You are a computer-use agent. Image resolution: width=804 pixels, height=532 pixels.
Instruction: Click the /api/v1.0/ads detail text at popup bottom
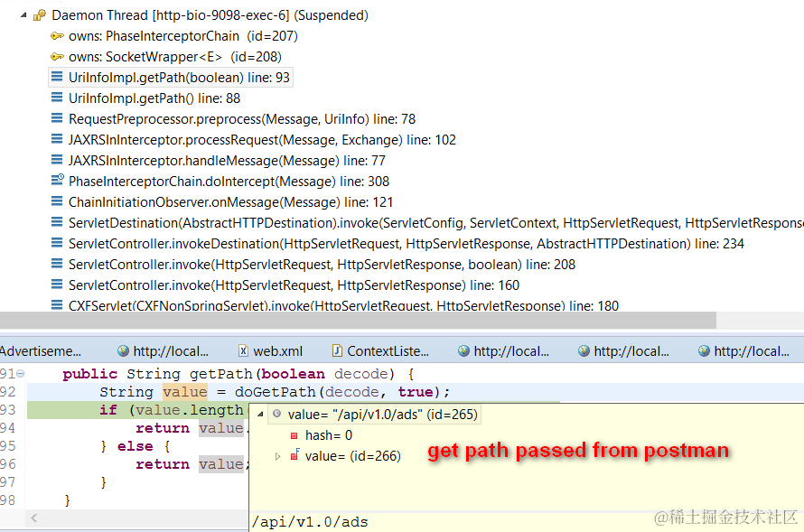click(310, 522)
